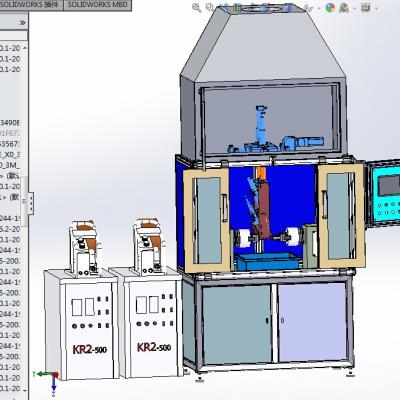400x400 pixels.
Task: Select the Zoom to Area icon
Action: 209,8
